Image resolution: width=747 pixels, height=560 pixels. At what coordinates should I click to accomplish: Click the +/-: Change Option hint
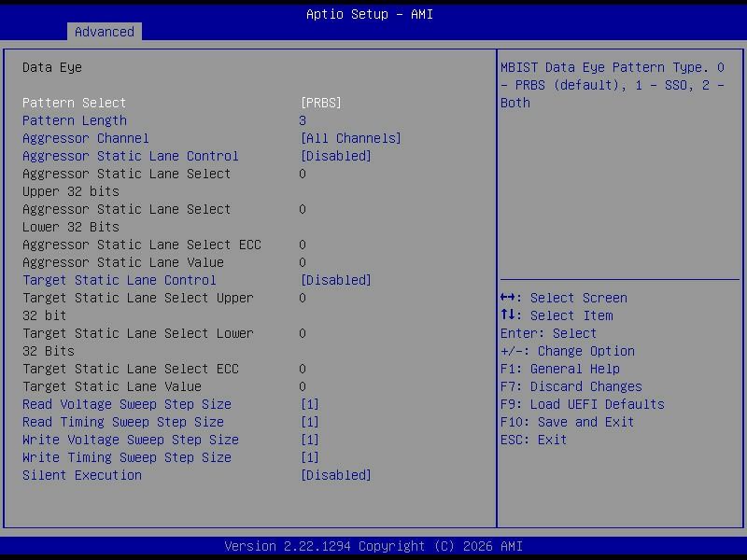(568, 351)
